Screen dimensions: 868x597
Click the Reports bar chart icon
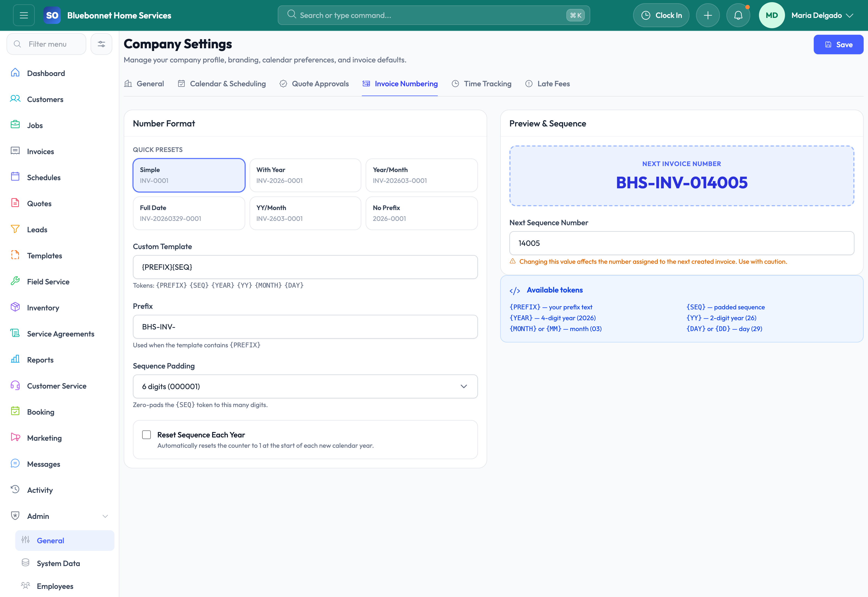pyautogui.click(x=15, y=360)
